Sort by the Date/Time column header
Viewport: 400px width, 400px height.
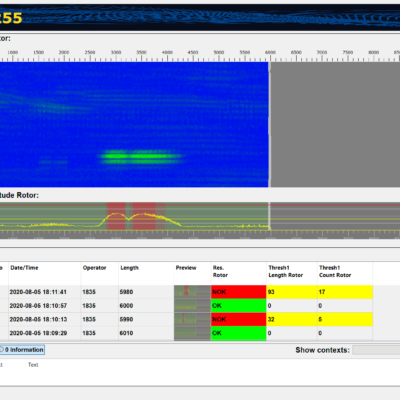(24, 268)
